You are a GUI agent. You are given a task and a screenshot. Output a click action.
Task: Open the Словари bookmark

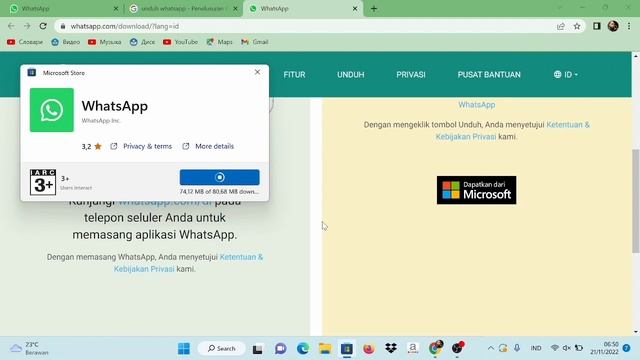pos(25,42)
